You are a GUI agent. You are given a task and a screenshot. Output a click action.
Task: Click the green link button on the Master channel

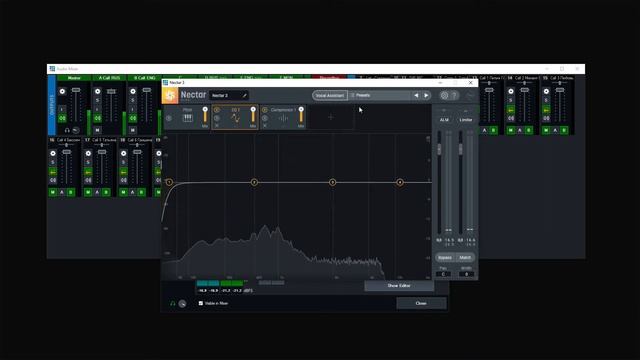coord(62,118)
